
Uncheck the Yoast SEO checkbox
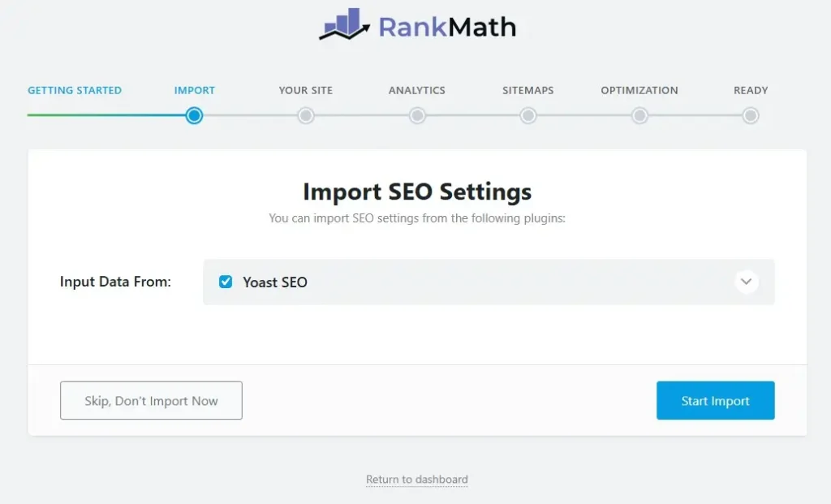[x=226, y=282]
